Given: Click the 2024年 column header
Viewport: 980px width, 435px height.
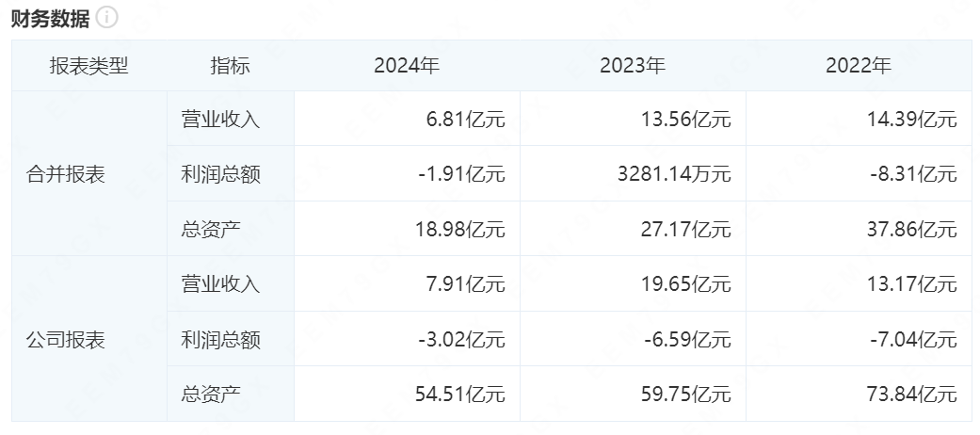Looking at the screenshot, I should (407, 66).
